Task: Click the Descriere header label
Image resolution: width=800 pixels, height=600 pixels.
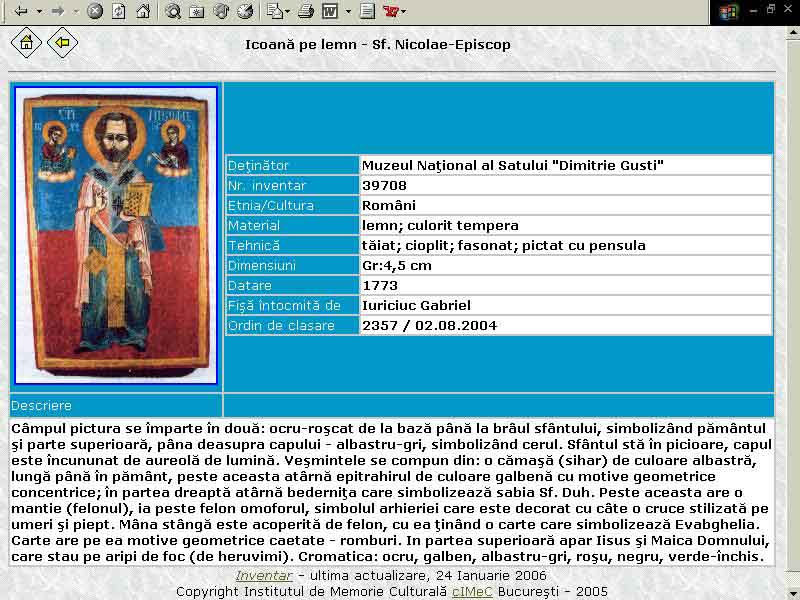Action: pyautogui.click(x=41, y=406)
